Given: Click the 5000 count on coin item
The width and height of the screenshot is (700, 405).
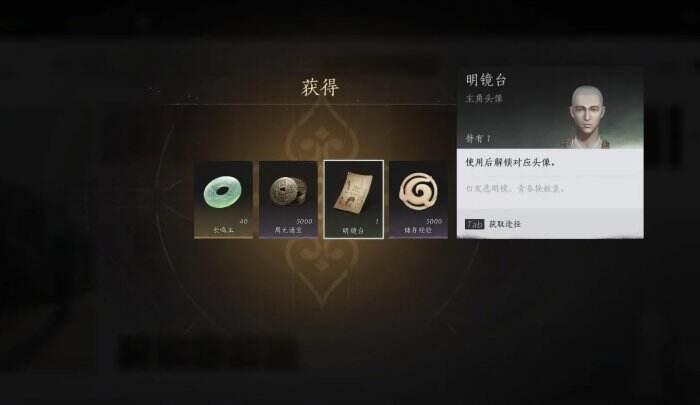Looking at the screenshot, I should click(304, 221).
